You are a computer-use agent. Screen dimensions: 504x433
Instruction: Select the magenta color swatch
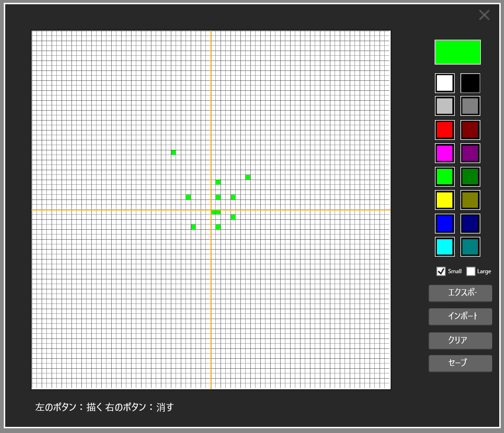444,153
